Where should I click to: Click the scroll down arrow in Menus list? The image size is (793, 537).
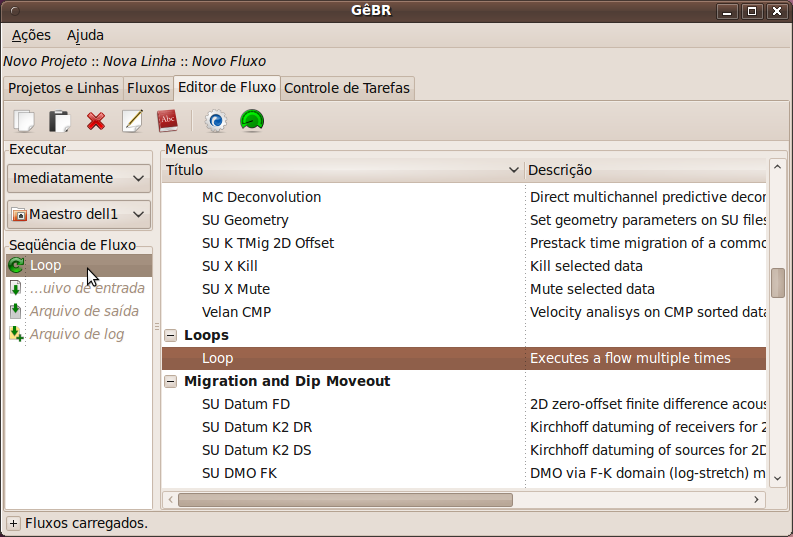click(777, 478)
